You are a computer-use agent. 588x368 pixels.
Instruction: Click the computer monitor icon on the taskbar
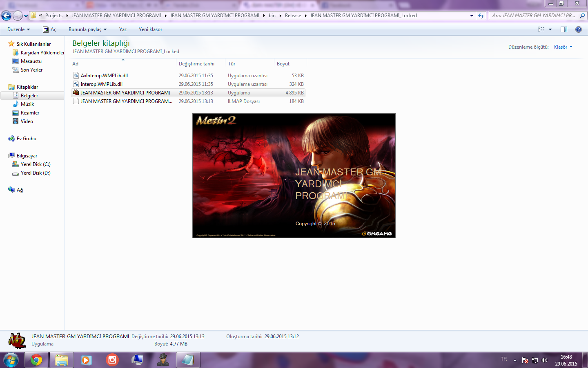point(137,360)
